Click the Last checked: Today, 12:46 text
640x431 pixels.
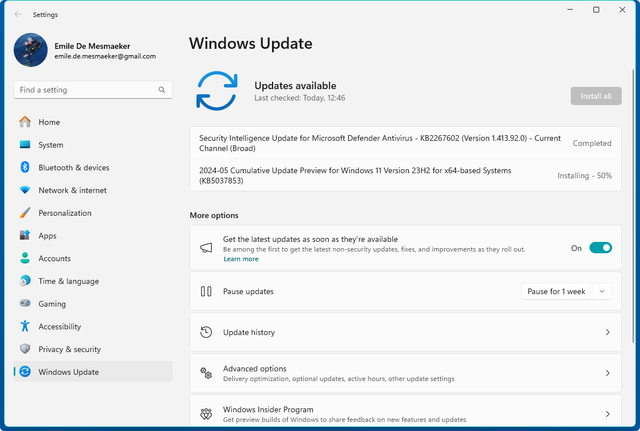pos(300,98)
